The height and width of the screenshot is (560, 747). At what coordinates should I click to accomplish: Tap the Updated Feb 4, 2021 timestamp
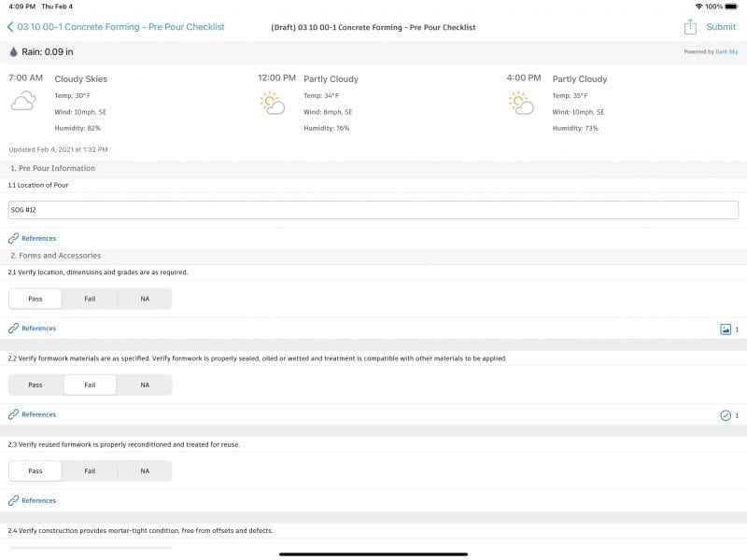pyautogui.click(x=58, y=149)
